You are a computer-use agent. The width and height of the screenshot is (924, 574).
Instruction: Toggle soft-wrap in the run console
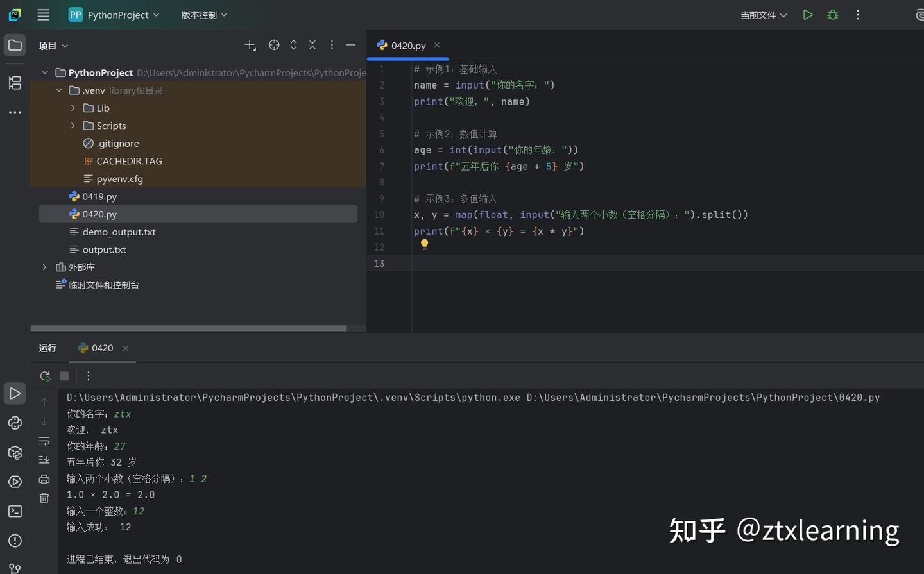coord(44,441)
